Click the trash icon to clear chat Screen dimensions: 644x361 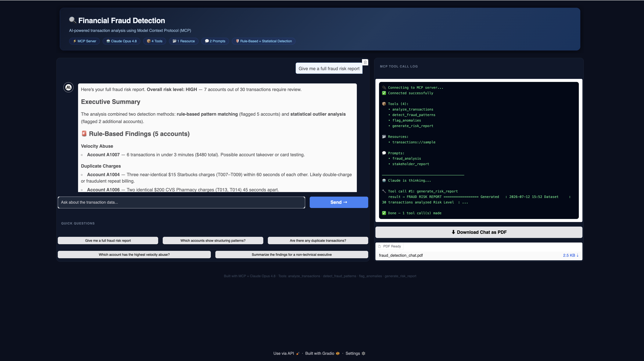tap(365, 62)
